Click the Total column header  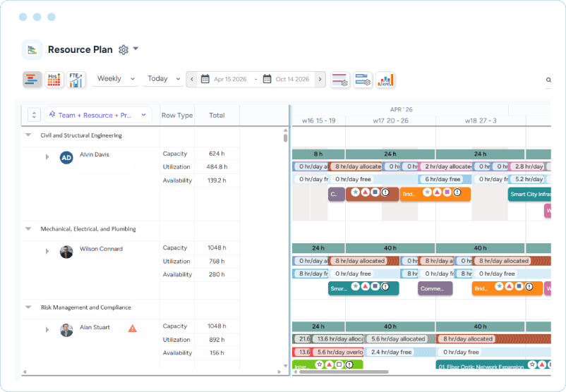pos(217,116)
